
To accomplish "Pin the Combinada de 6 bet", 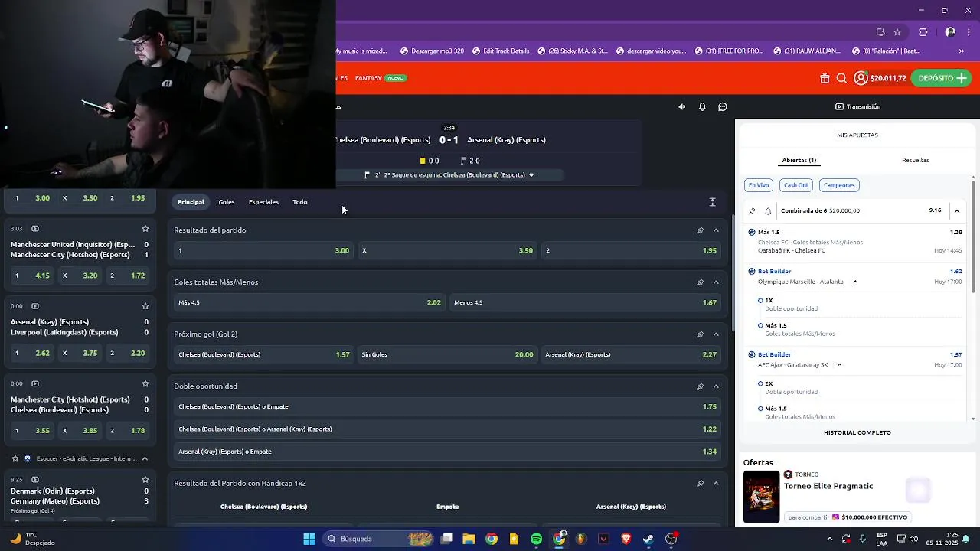I will [x=753, y=210].
